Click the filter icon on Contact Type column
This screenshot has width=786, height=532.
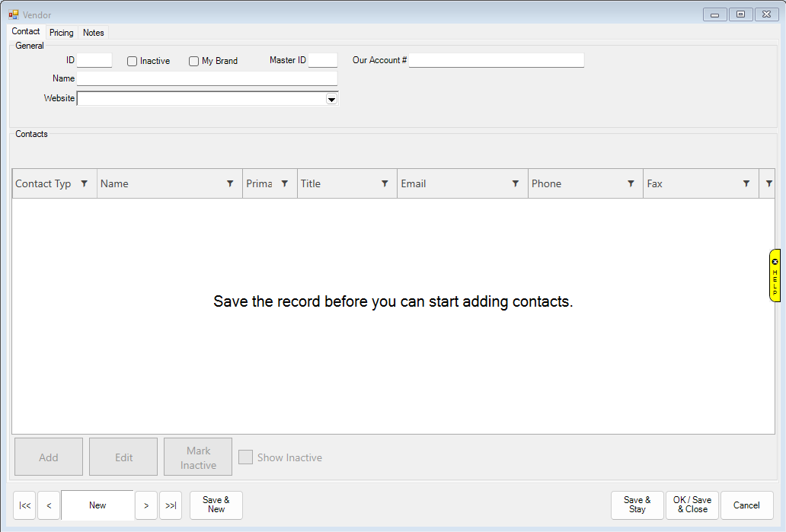tap(85, 183)
